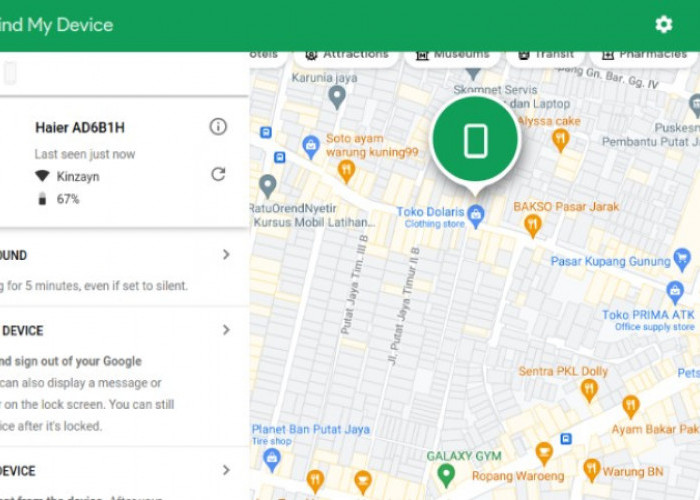Select the Warung BN restaurant pin
Screen dimensions: 700x500
(x=592, y=471)
